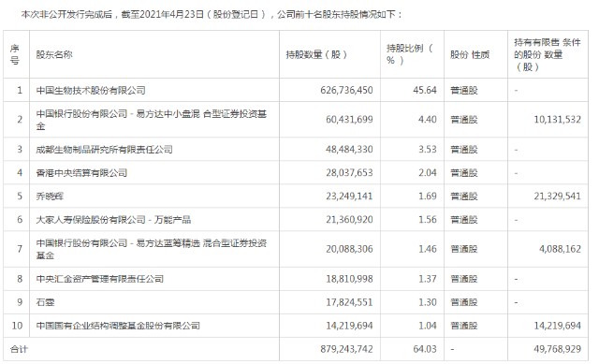Select the 股份性质 column header
This screenshot has width=599, height=364.
tap(470, 54)
